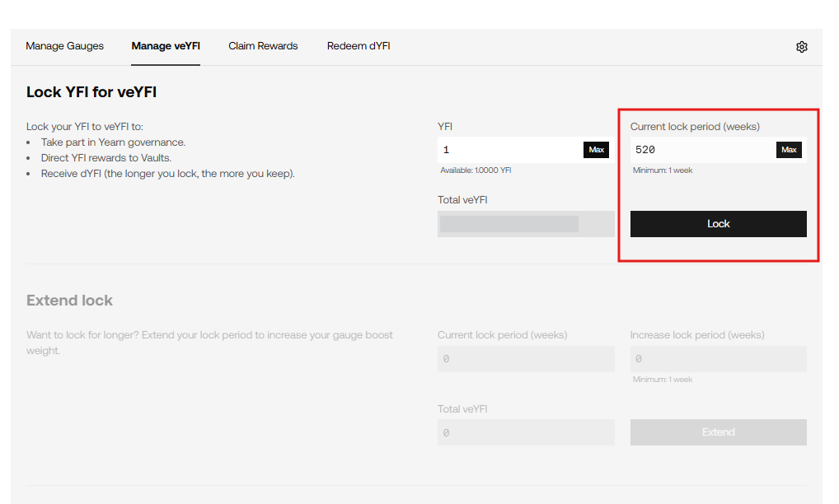This screenshot has height=504, width=839.
Task: Click the 'Take part in Yearn governance' bullet
Action: [x=113, y=142]
